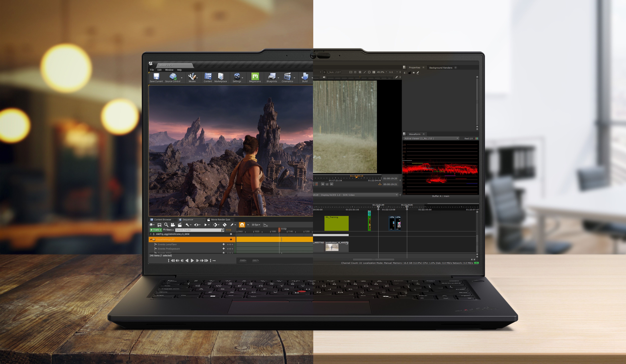Click the Cinematics clapperboard icon
Image resolution: width=626 pixels, height=364 pixels.
[x=287, y=77]
